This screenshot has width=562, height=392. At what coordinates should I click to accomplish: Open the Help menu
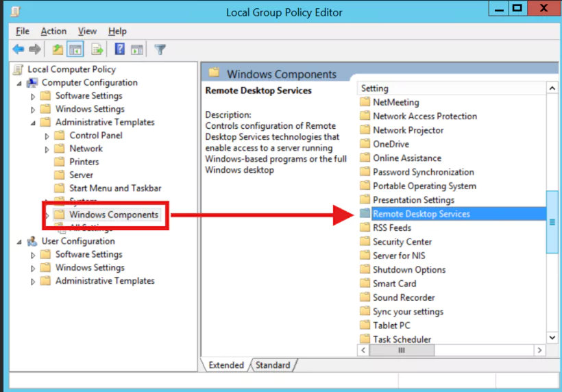click(x=118, y=31)
